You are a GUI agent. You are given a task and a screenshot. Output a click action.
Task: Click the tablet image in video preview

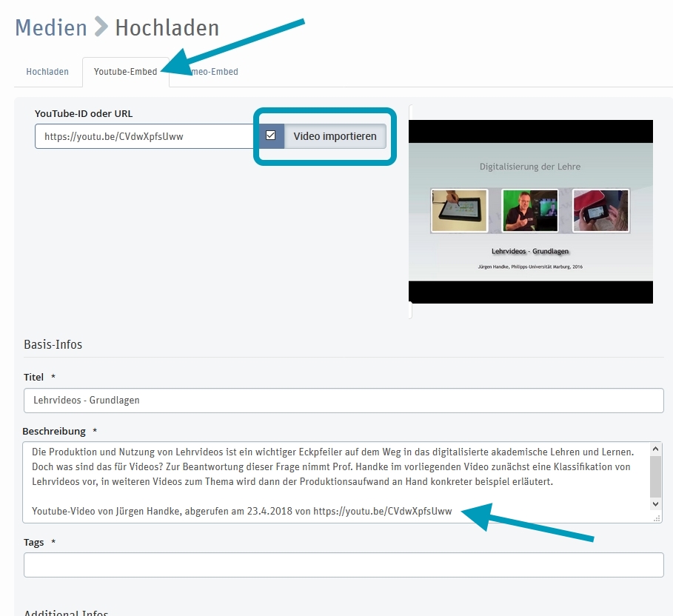[459, 210]
